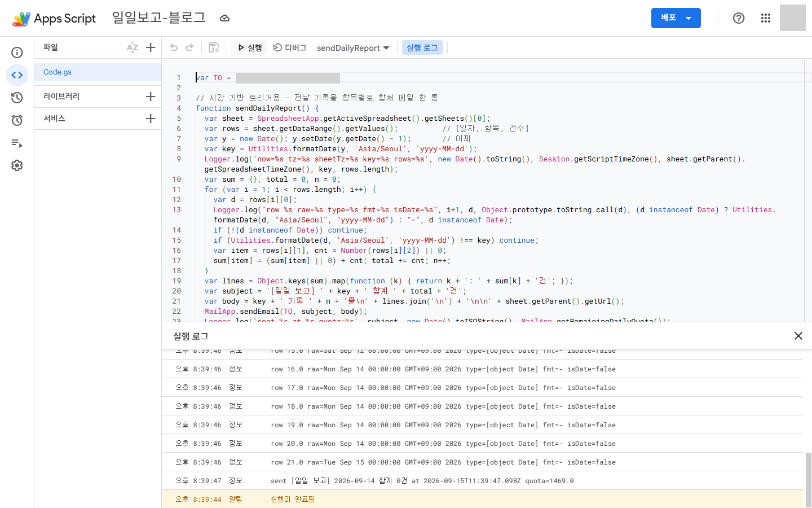This screenshot has width=812, height=508.
Task: Open the Code.gs file
Action: [98, 72]
